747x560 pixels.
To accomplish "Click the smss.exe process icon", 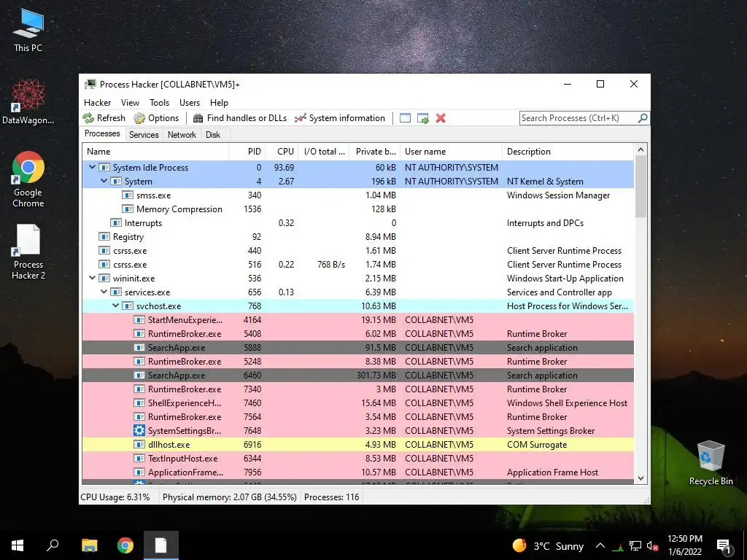I will (127, 195).
